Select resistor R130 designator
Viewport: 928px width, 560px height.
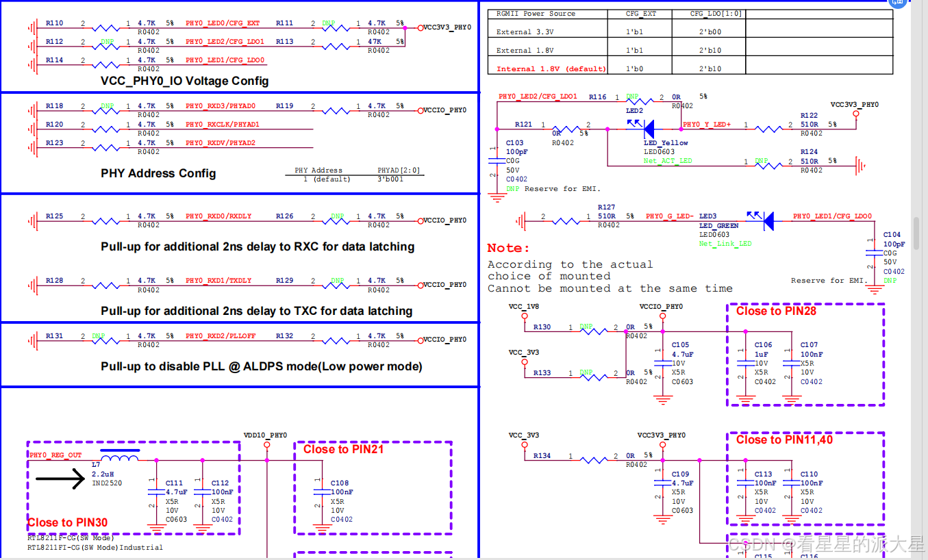(x=542, y=327)
